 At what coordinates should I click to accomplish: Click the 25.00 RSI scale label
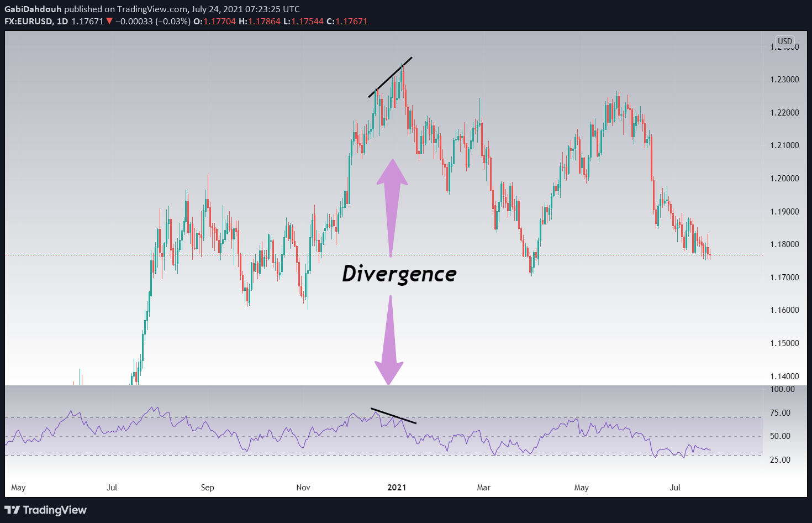coord(780,460)
